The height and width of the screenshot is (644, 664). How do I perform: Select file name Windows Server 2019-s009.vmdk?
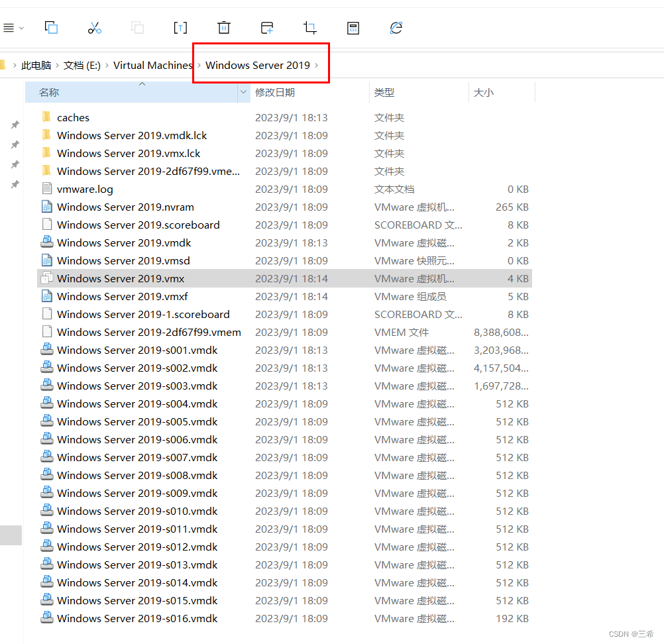(x=137, y=493)
